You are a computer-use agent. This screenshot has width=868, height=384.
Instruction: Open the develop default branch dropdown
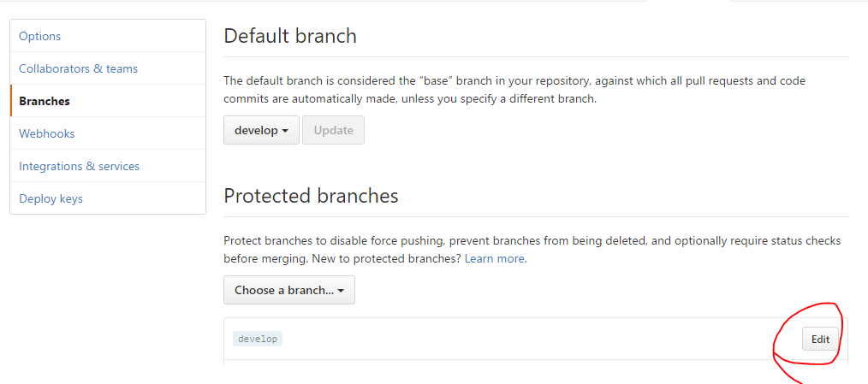pos(260,130)
